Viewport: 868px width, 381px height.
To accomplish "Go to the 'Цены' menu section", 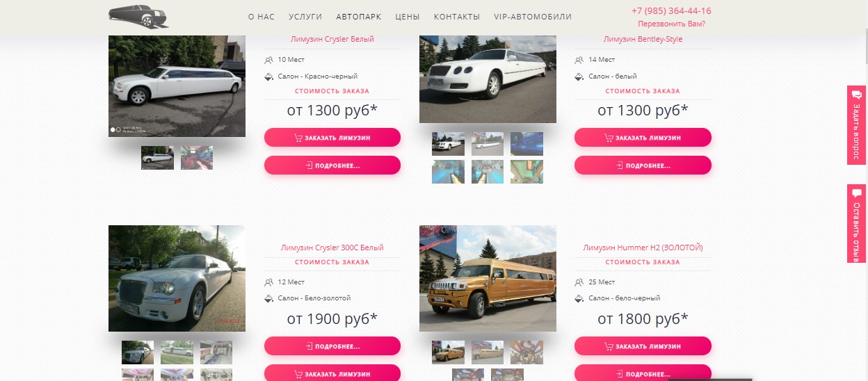I will tap(407, 17).
